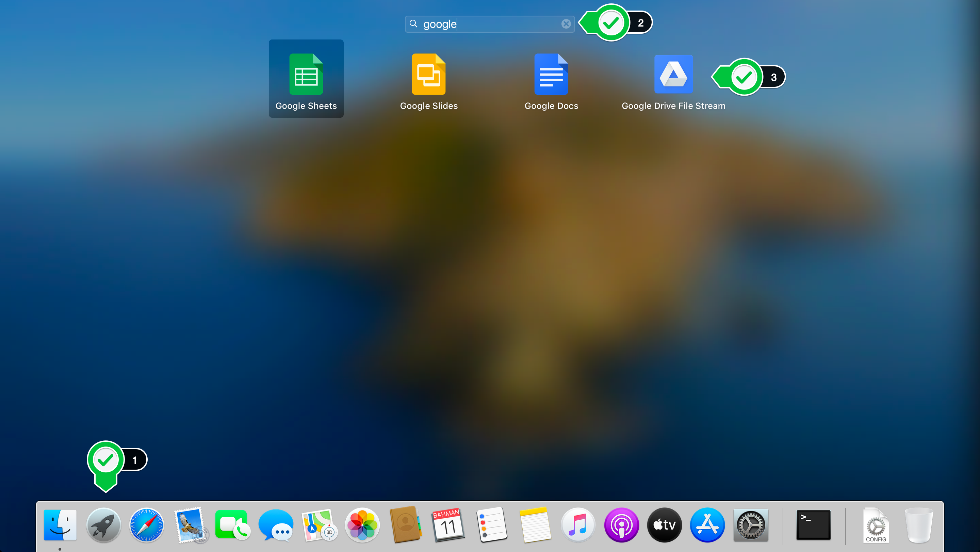
Task: Open Messages from the Dock
Action: click(x=276, y=525)
